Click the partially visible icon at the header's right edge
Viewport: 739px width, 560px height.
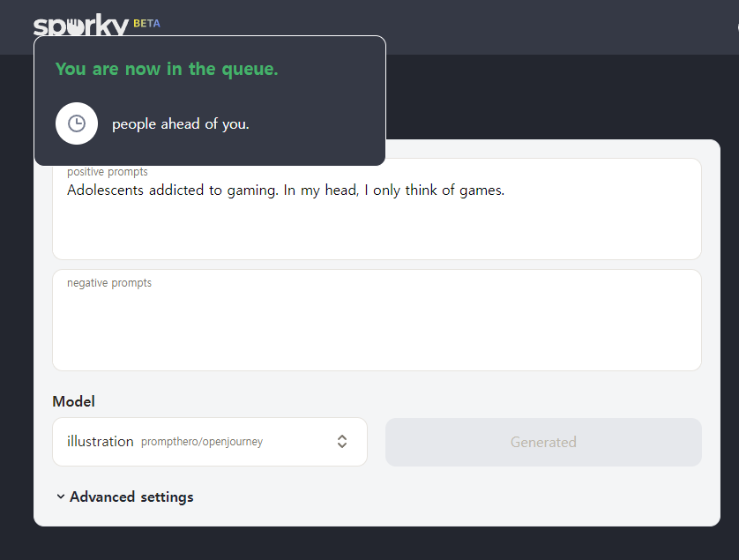[x=737, y=27]
